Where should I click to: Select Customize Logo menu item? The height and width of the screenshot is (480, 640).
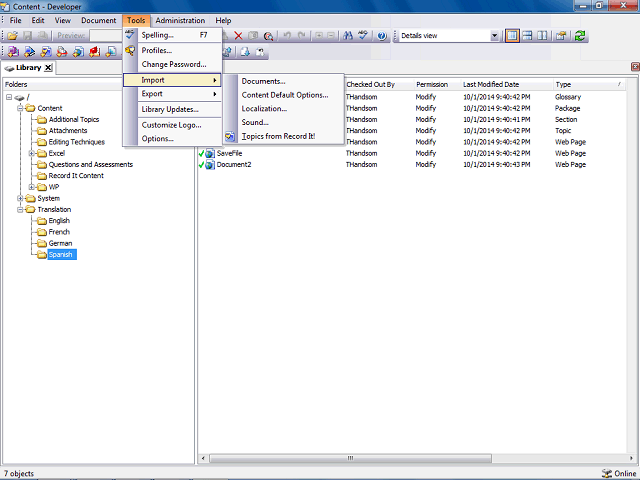pos(172,125)
